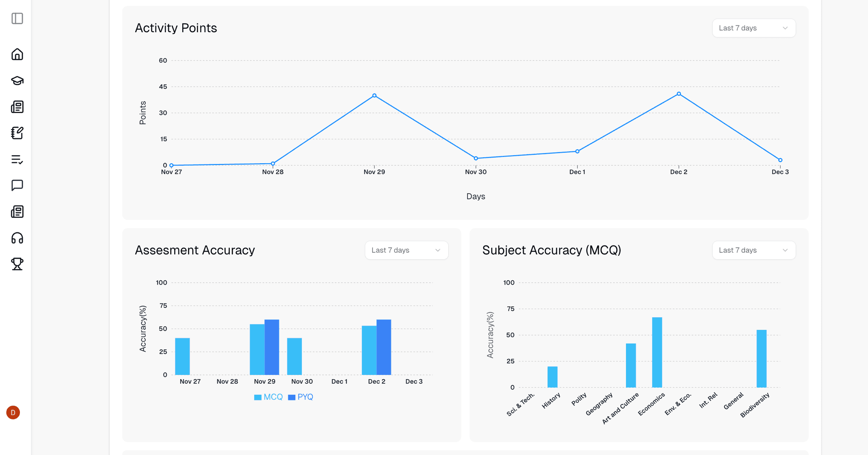Collapse the sidebar using panel toggle icon
Viewport: 868px width, 455px height.
point(17,19)
